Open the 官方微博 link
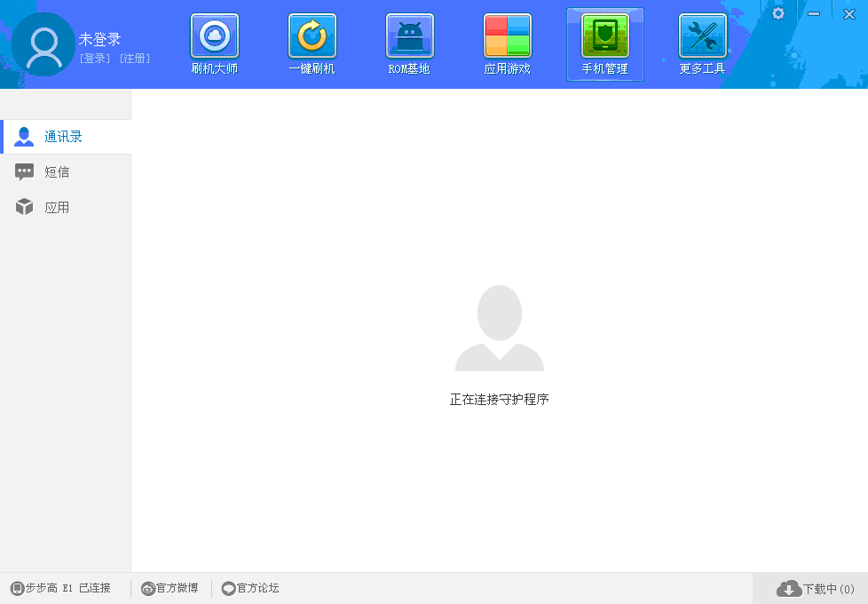The image size is (868, 604). [x=170, y=588]
